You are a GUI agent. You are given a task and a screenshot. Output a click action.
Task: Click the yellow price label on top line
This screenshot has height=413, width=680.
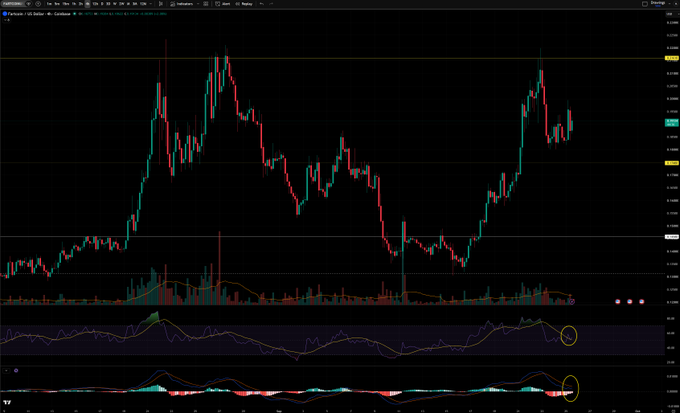tap(671, 58)
